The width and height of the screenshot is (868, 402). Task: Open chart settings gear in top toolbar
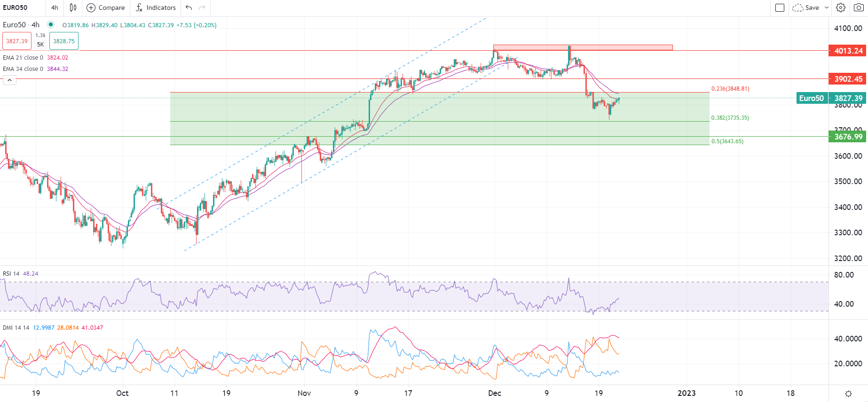tap(841, 8)
